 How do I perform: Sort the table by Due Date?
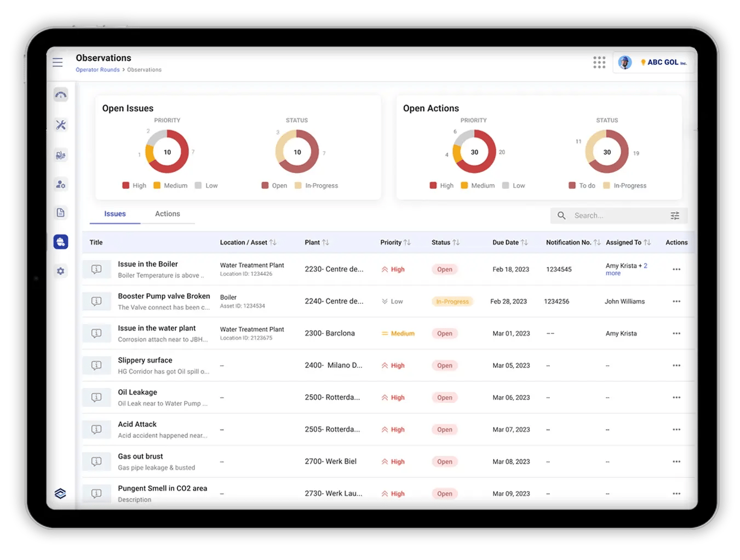pyautogui.click(x=524, y=242)
